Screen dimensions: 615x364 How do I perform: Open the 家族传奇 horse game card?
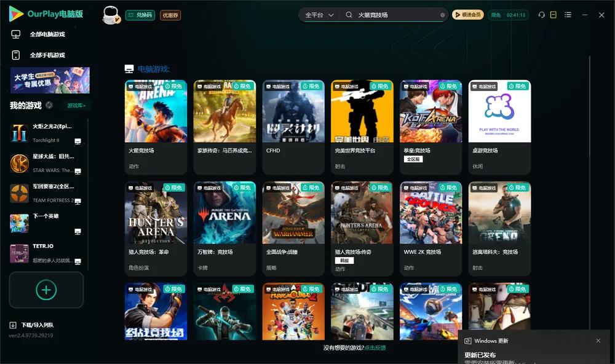pyautogui.click(x=224, y=127)
